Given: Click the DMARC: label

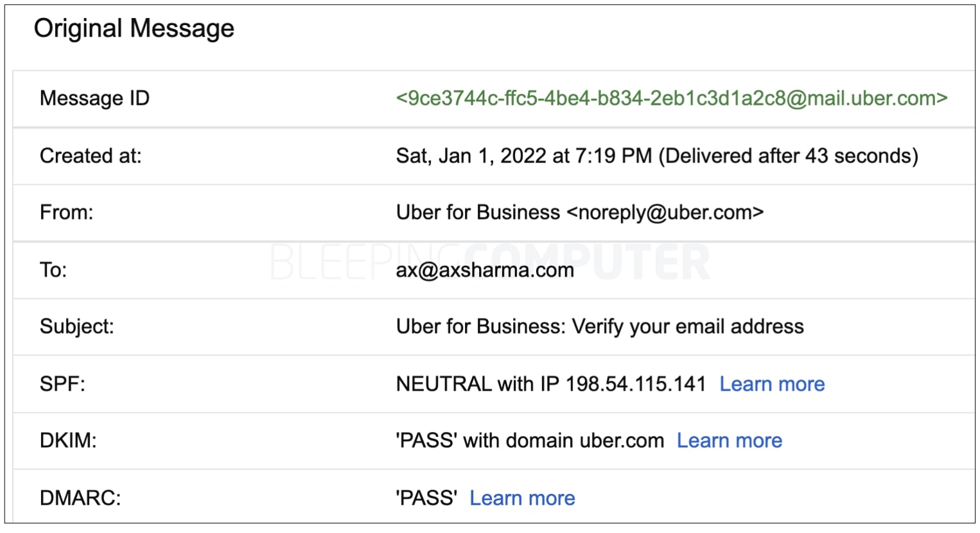Looking at the screenshot, I should click(80, 498).
